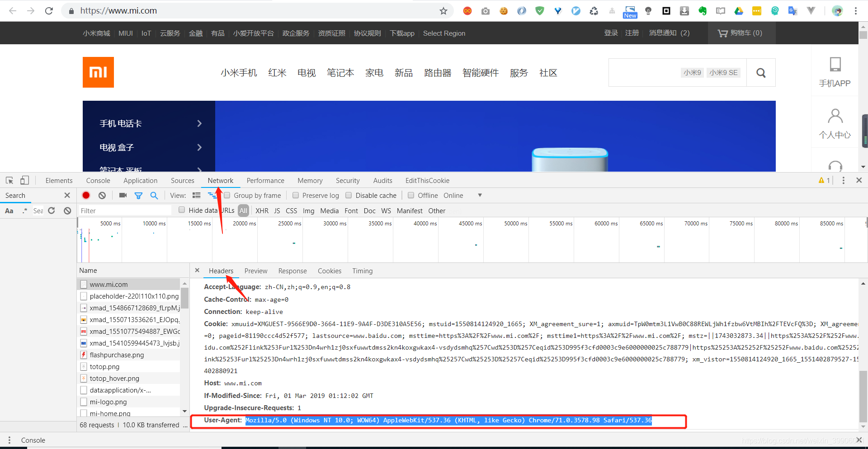The image size is (868, 449).
Task: Enable Group by frame checkbox
Action: [x=227, y=195]
